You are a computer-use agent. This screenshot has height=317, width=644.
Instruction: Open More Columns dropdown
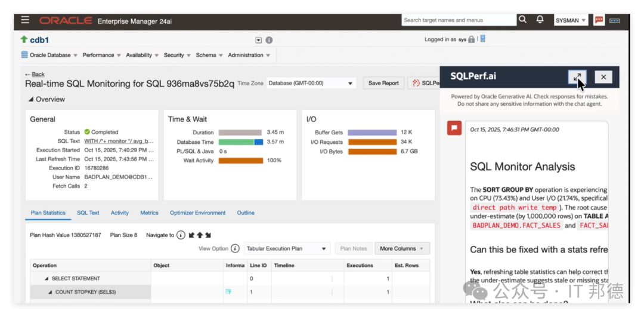pyautogui.click(x=402, y=248)
